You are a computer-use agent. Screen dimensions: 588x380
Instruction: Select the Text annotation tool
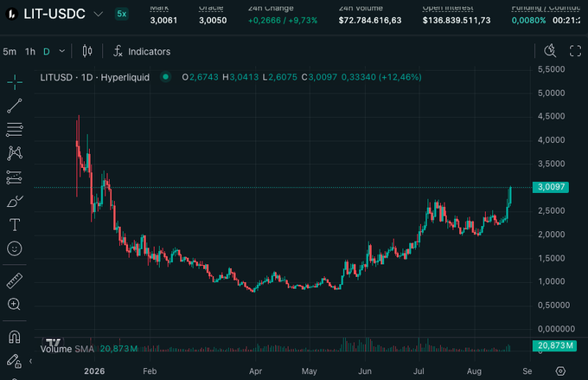tap(15, 225)
